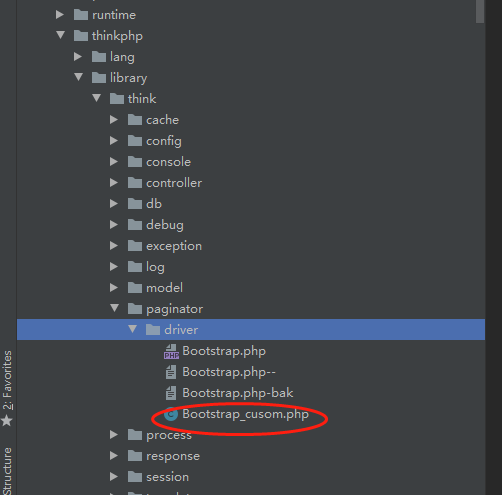
Task: Expand the runtime folder arrow
Action: [60, 15]
